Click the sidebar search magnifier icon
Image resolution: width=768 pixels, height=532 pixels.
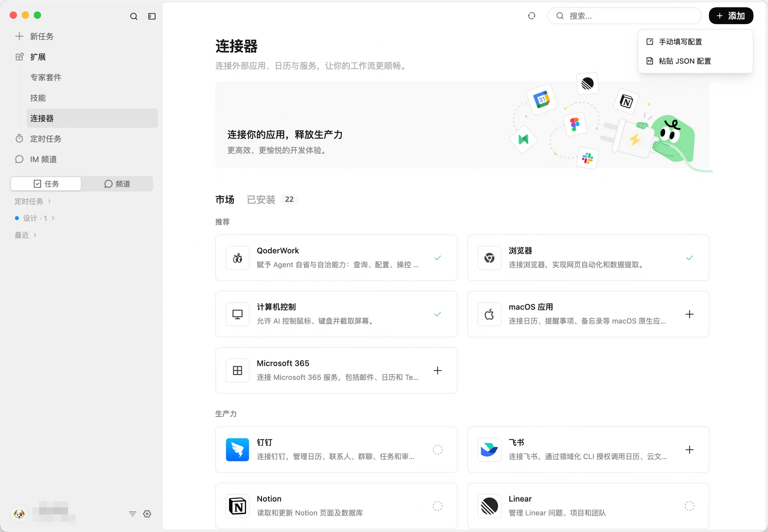134,16
